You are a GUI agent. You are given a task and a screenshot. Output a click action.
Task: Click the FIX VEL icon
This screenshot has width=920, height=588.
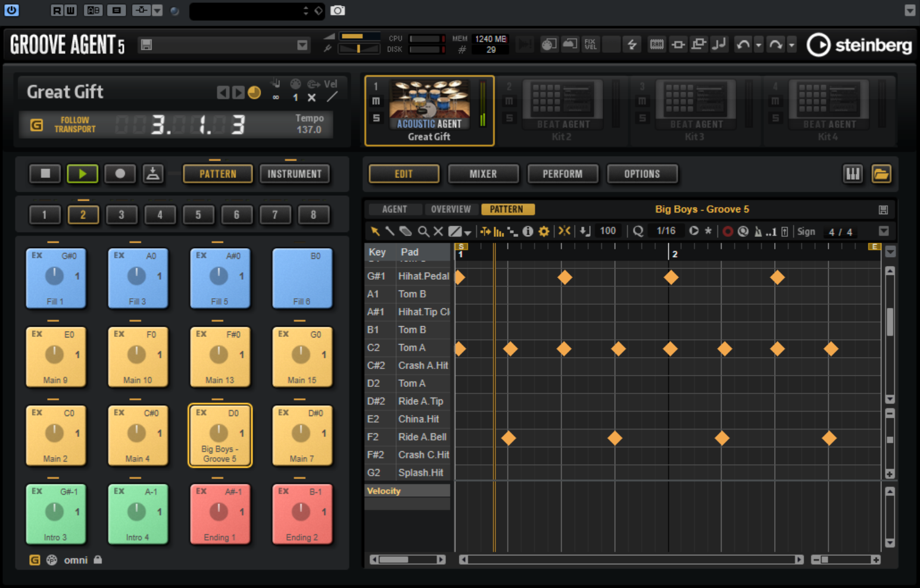[590, 44]
